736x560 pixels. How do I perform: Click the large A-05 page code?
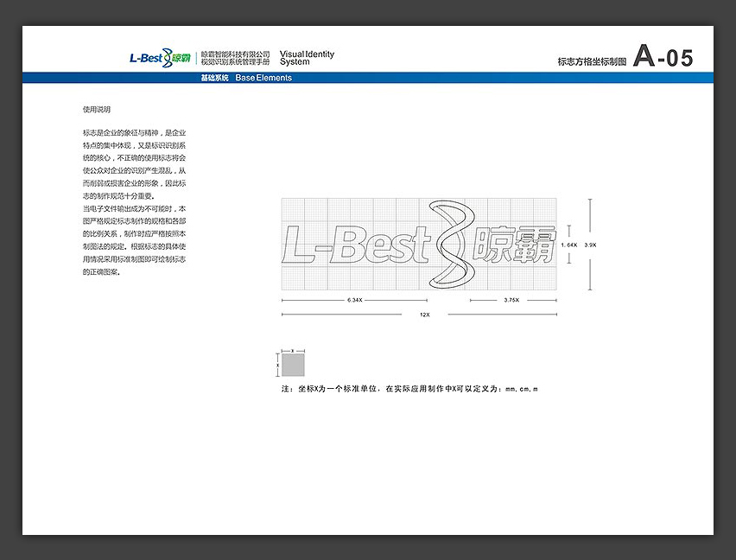662,57
